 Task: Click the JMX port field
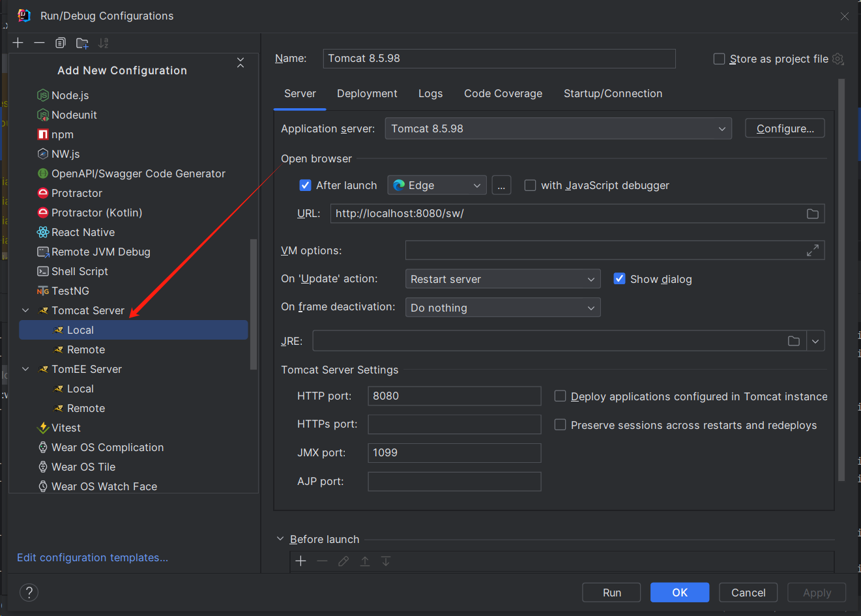[454, 452]
